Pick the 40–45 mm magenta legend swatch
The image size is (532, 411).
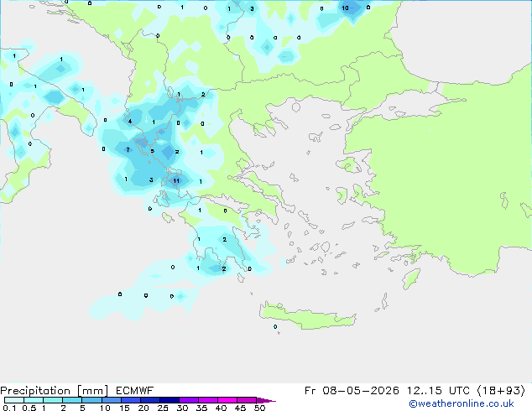tap(227, 400)
